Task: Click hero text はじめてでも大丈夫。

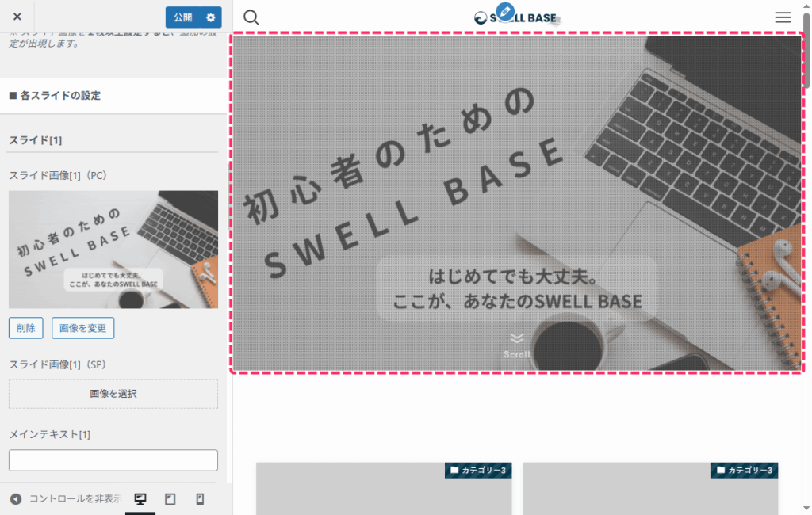Action: tap(513, 277)
